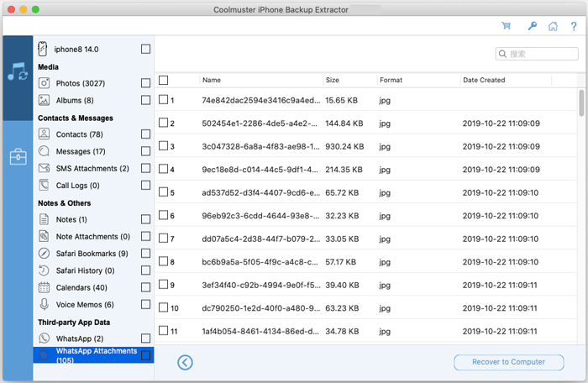Click the Calendars grid icon
The image size is (588, 383).
pyautogui.click(x=44, y=287)
